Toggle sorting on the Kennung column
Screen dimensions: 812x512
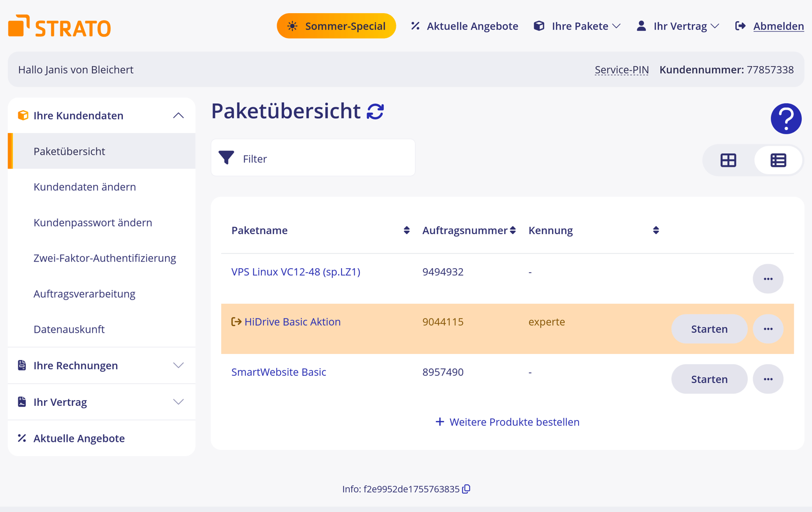(x=656, y=230)
